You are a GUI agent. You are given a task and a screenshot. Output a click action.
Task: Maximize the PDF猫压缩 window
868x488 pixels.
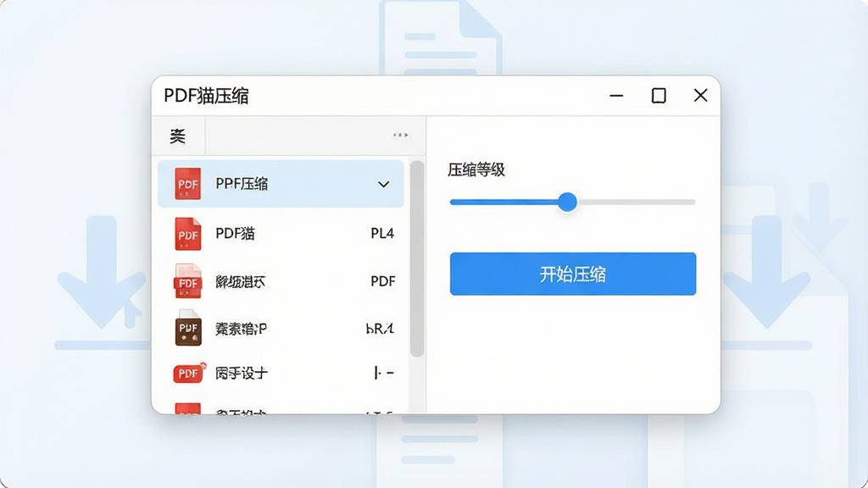pyautogui.click(x=659, y=96)
